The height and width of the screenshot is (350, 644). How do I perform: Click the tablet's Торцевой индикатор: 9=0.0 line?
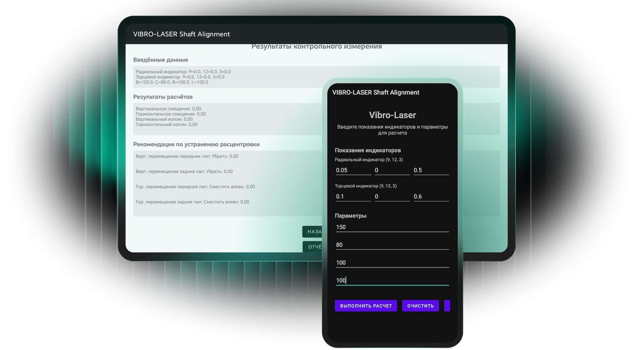(x=180, y=77)
